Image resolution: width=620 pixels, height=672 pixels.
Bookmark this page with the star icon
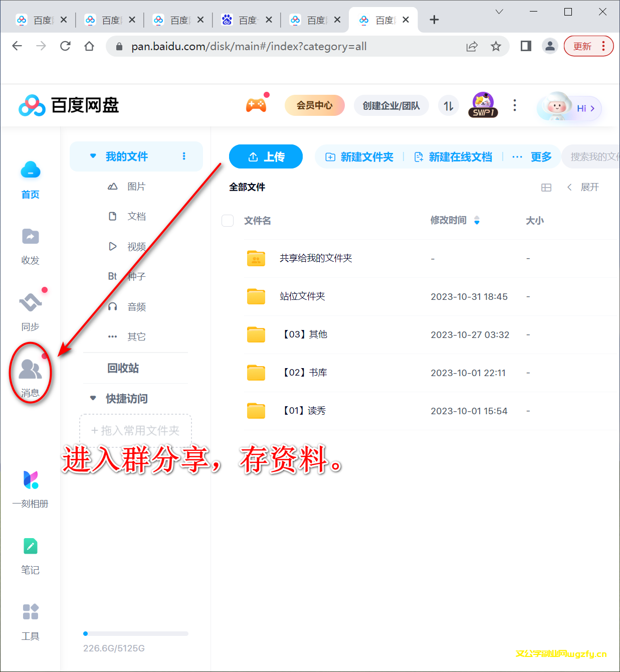(496, 46)
